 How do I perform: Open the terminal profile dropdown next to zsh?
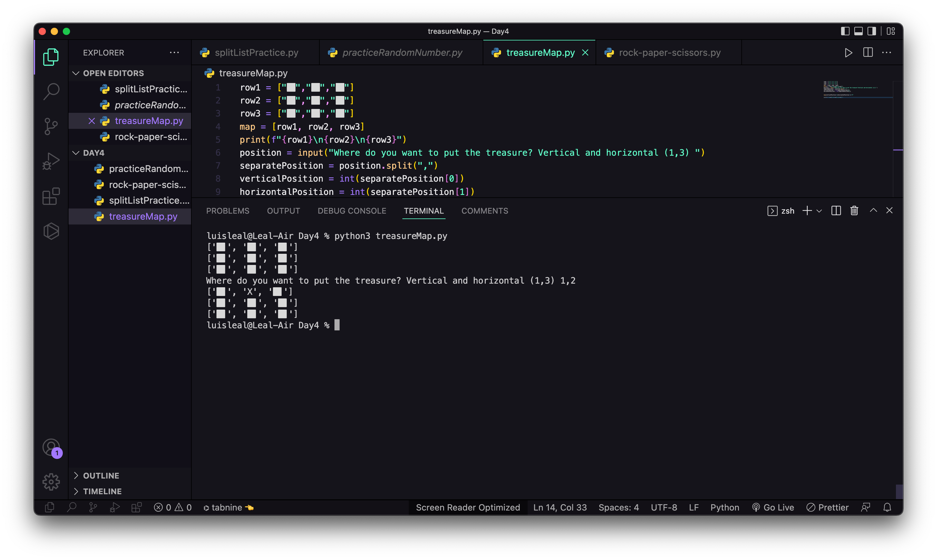(819, 211)
